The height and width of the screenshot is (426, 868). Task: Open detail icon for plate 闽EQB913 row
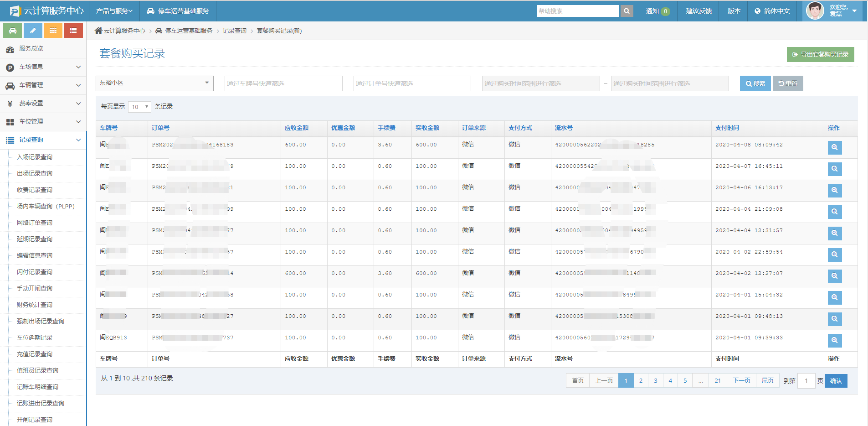834,340
